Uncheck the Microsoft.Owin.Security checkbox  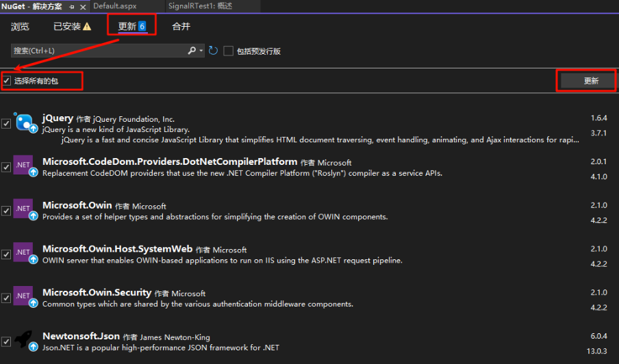coord(6,298)
